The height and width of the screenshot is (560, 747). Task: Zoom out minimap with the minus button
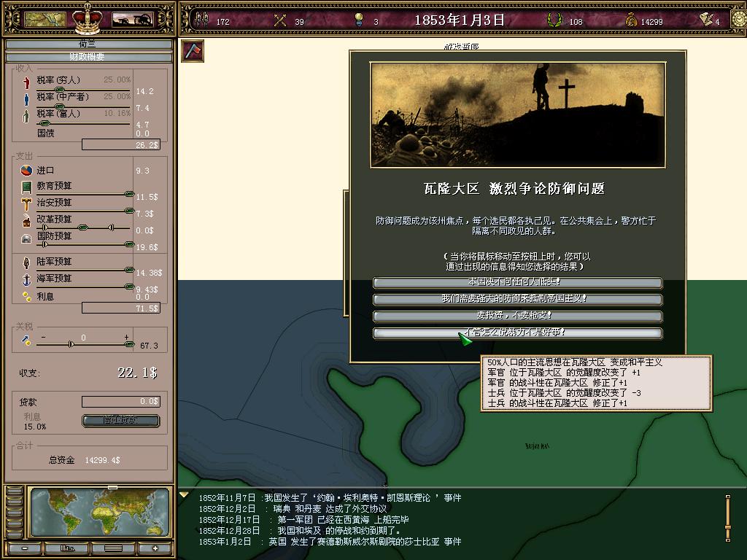[24, 548]
